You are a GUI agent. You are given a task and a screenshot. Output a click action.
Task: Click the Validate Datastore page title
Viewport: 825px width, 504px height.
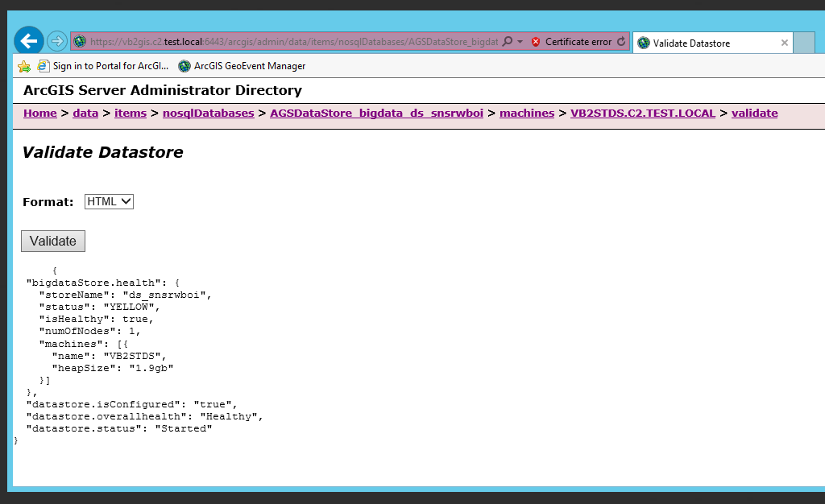click(103, 152)
